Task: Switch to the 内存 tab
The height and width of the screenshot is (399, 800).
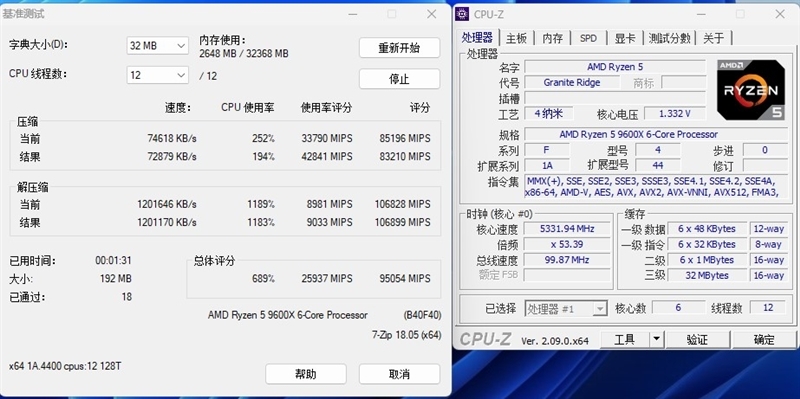Action: (553, 38)
